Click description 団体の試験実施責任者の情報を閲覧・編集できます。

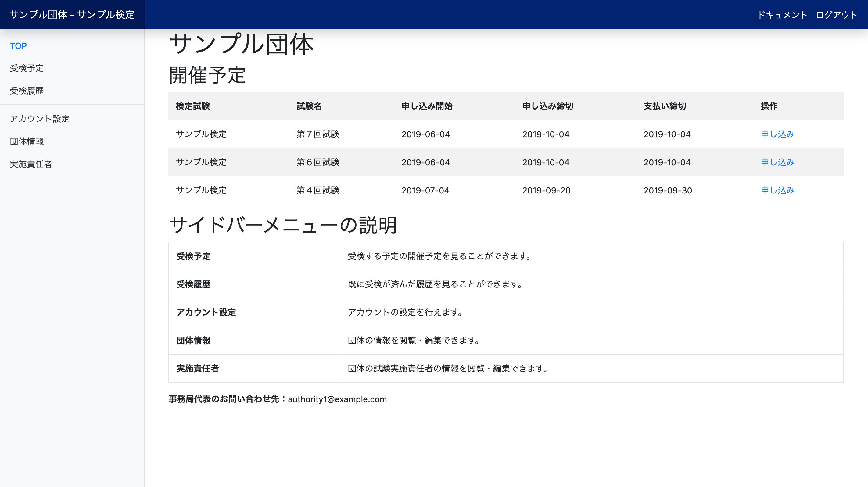click(448, 368)
